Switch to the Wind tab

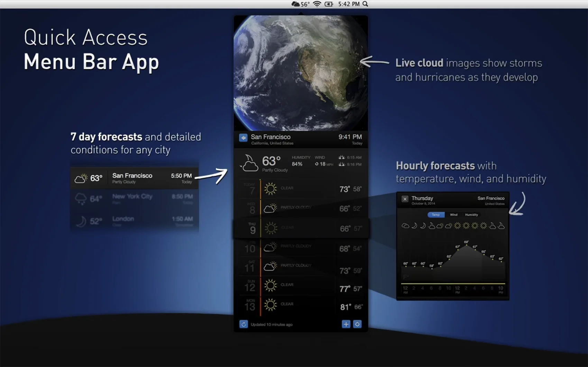coord(453,215)
